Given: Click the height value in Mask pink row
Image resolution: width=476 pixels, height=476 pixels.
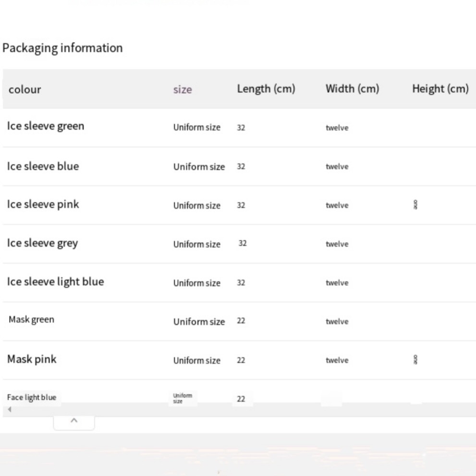Looking at the screenshot, I should pyautogui.click(x=415, y=360).
